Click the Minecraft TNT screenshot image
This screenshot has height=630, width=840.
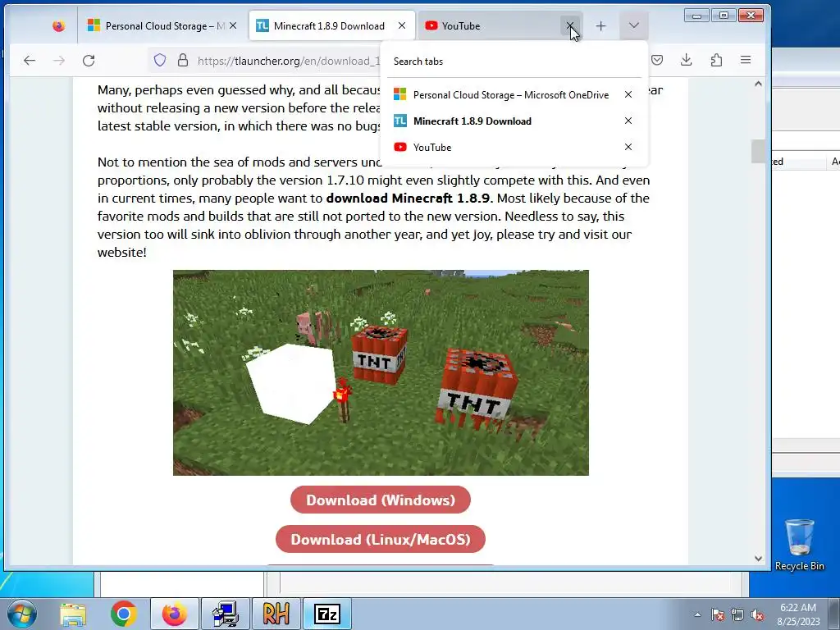tap(381, 372)
